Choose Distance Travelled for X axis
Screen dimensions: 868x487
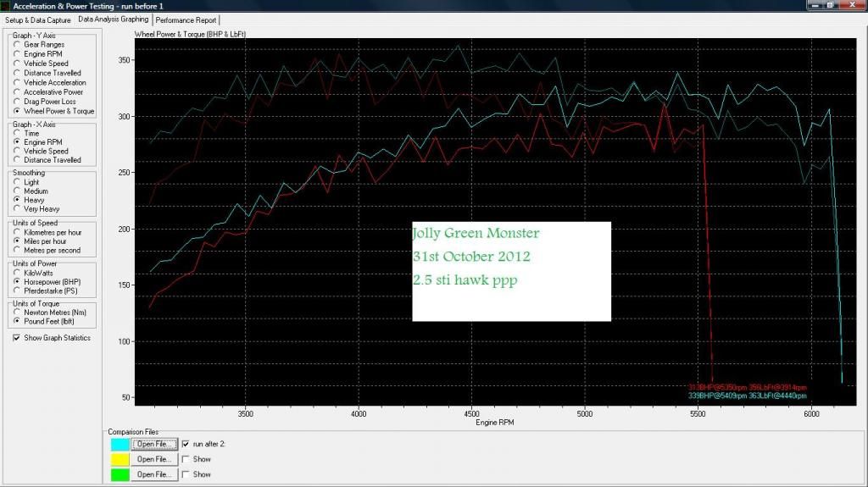click(x=17, y=160)
